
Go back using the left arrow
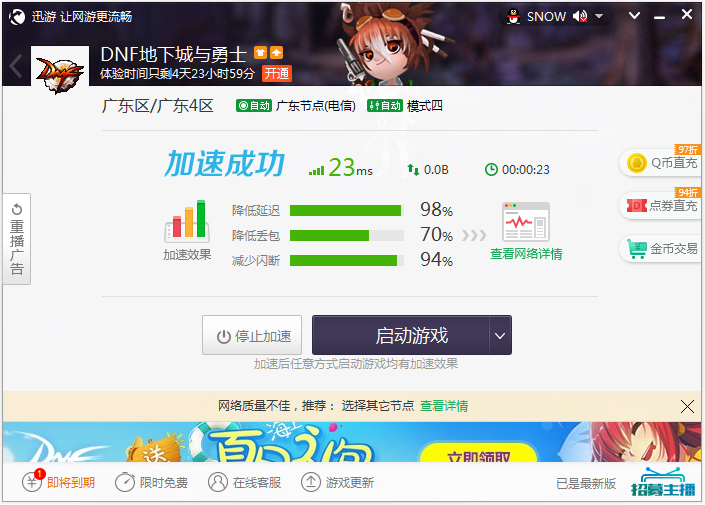point(16,66)
